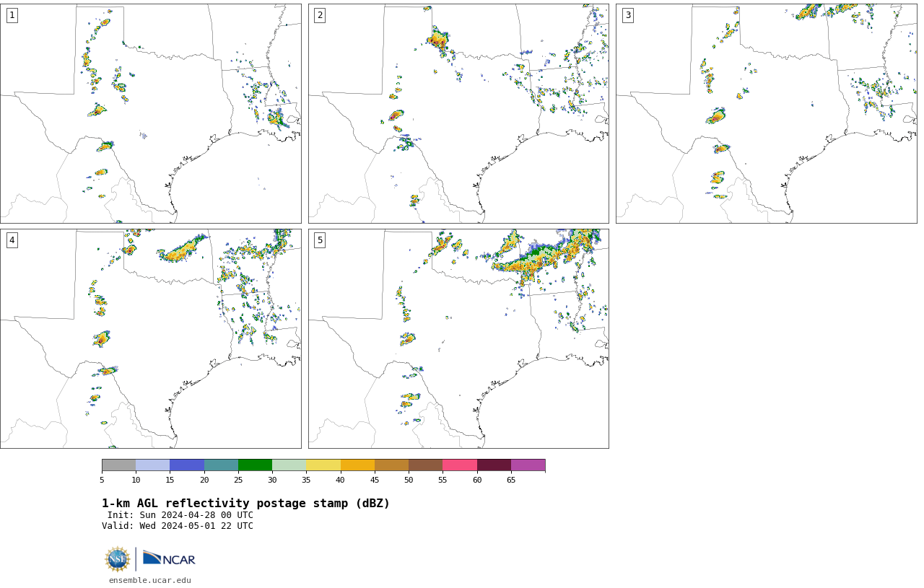Click the colorbar tick label 35

pos(306,480)
